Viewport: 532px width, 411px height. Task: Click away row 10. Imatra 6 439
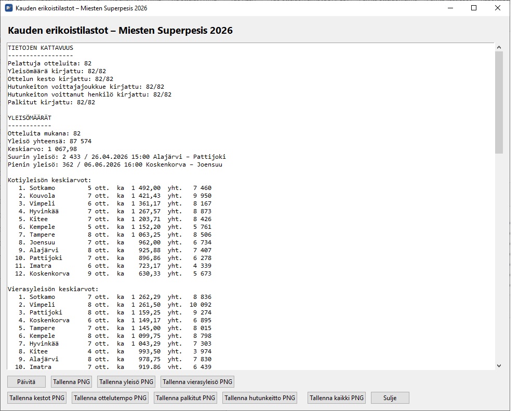113,367
